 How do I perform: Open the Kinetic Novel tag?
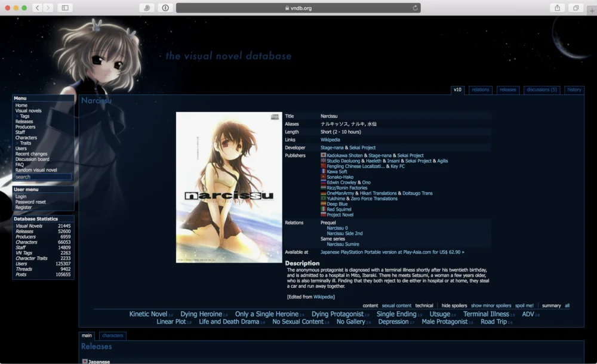[x=148, y=314]
